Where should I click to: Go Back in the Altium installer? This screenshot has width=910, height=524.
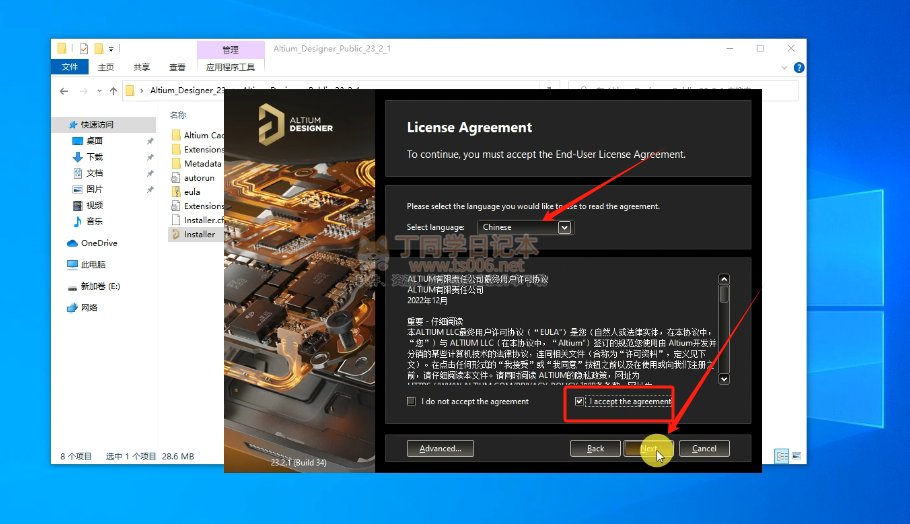[595, 449]
